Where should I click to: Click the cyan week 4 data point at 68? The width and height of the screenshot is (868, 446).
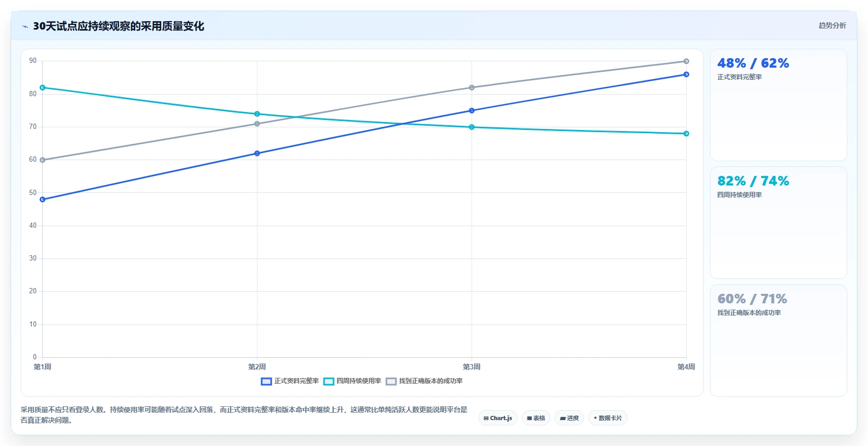[x=686, y=134]
